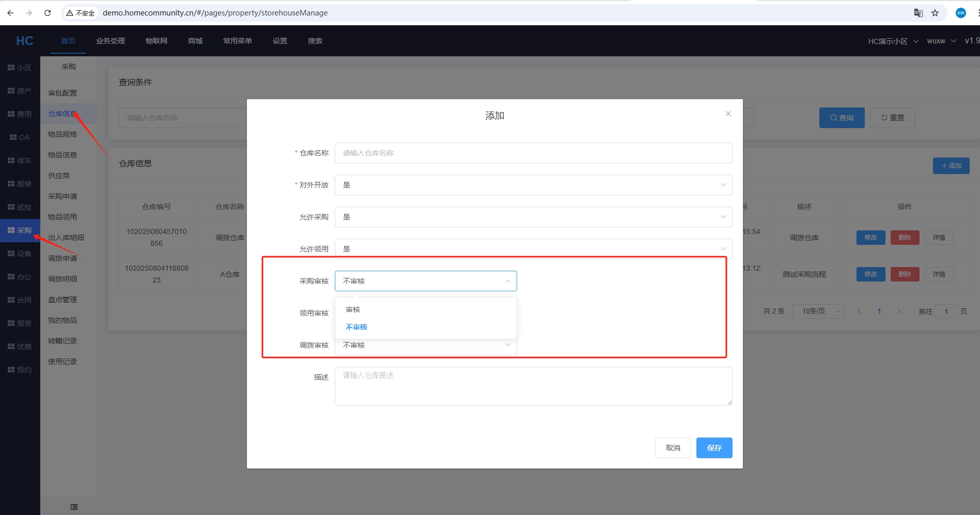This screenshot has width=980, height=515.
Task: Click the HC logo
Action: 24,41
